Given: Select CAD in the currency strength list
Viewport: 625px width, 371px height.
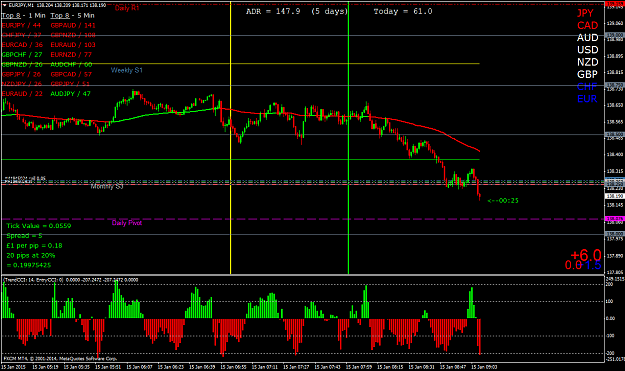Looking at the screenshot, I should pyautogui.click(x=588, y=26).
